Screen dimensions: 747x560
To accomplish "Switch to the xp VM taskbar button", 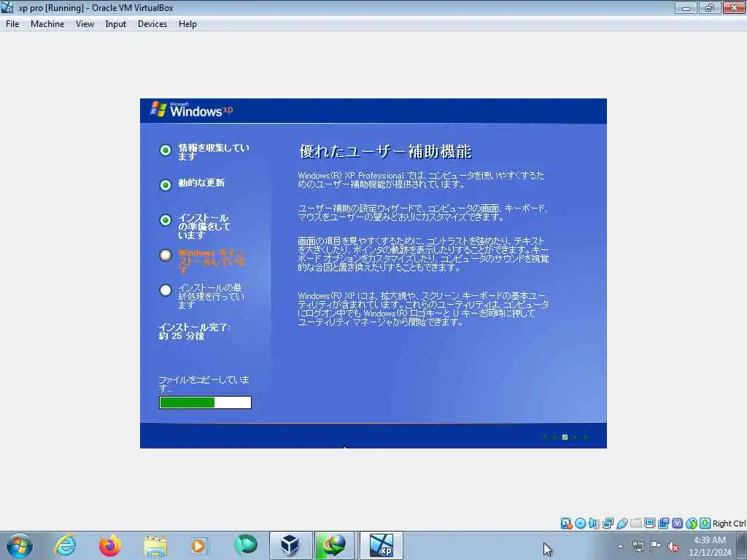I will point(381,545).
